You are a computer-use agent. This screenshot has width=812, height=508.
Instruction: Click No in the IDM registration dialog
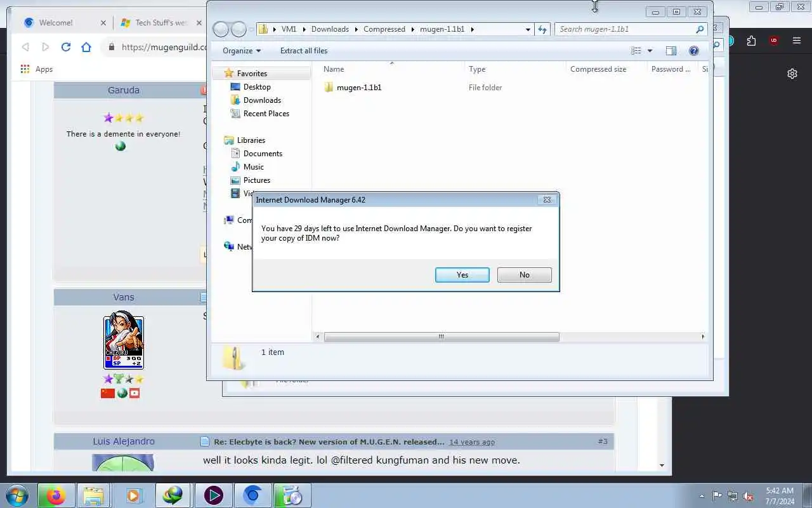point(524,275)
